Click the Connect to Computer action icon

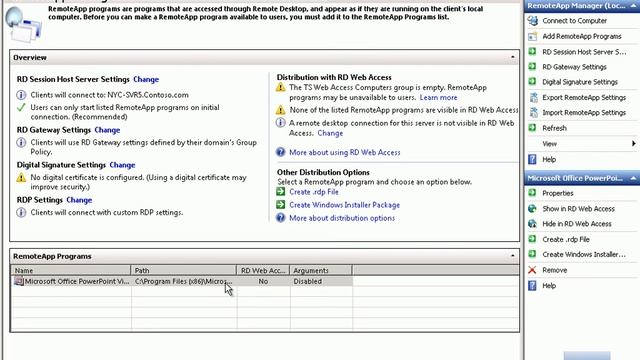tap(533, 20)
